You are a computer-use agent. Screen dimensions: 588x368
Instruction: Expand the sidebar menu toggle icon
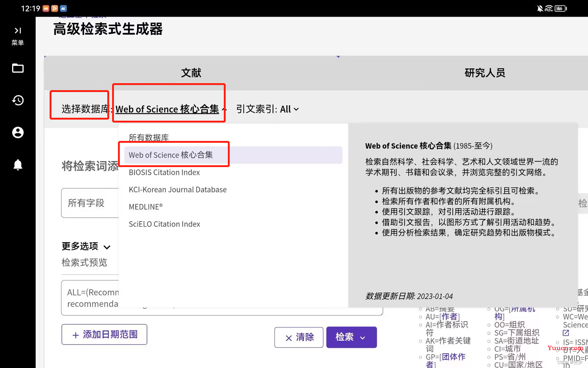(18, 31)
